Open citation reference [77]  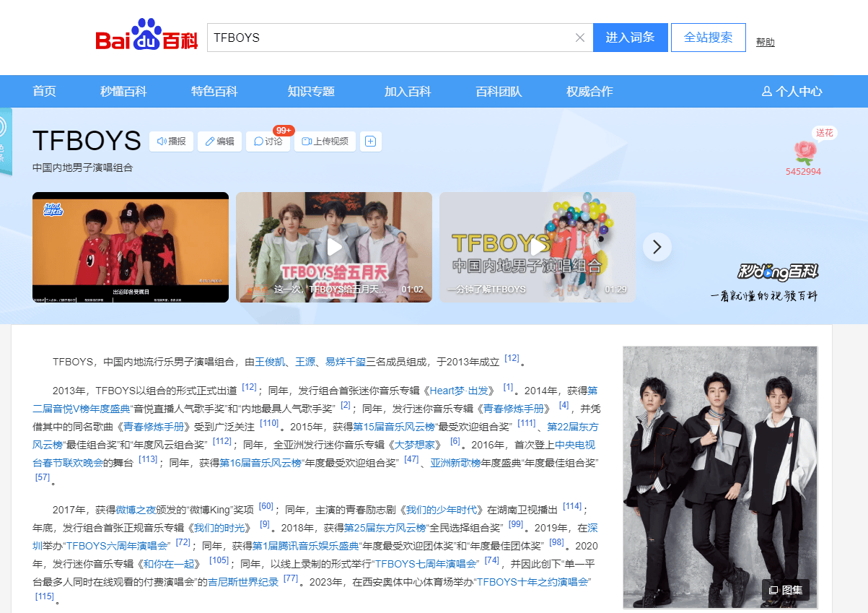[291, 579]
